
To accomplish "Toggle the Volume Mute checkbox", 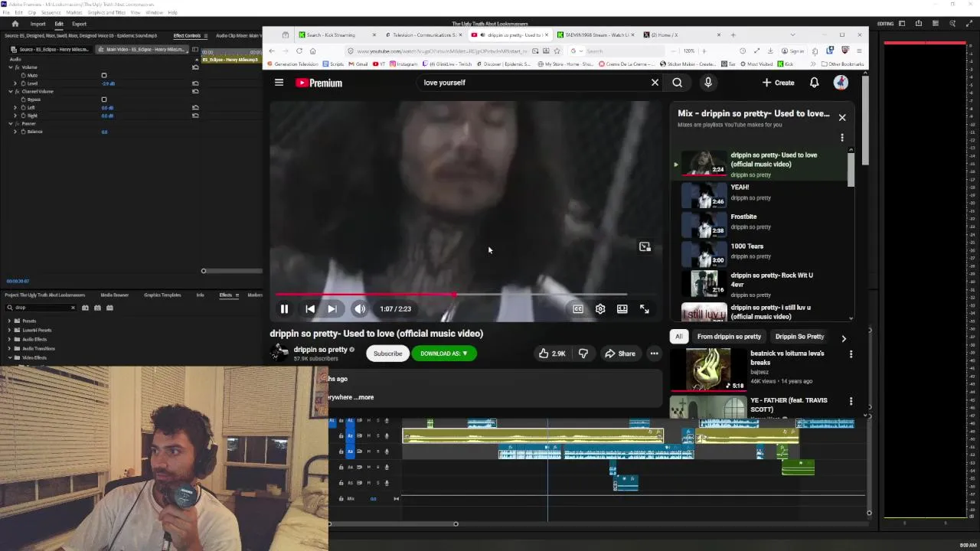I will (104, 76).
